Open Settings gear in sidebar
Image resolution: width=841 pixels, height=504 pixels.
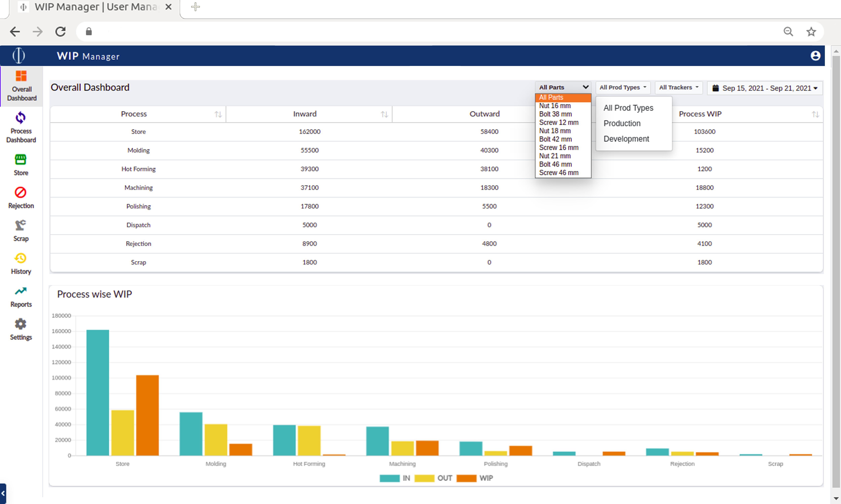(21, 324)
